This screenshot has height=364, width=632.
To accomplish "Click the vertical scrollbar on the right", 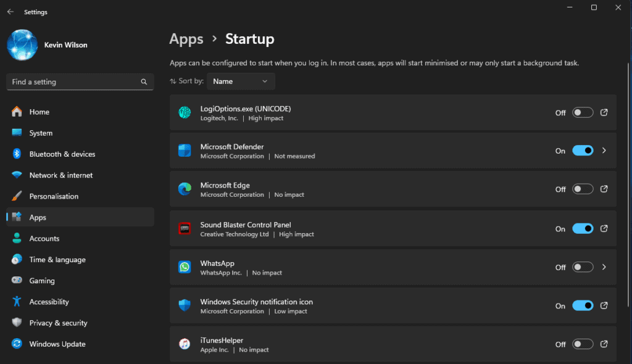I will click(x=628, y=184).
